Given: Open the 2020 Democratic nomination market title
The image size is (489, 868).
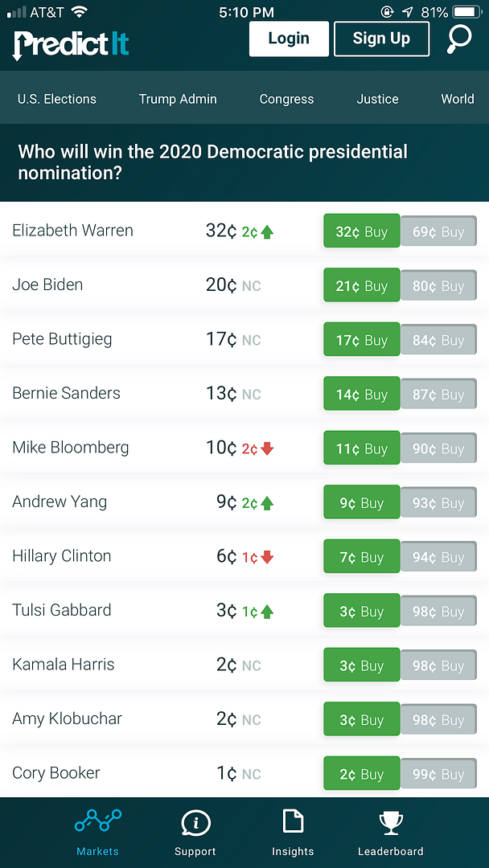Looking at the screenshot, I should [212, 162].
